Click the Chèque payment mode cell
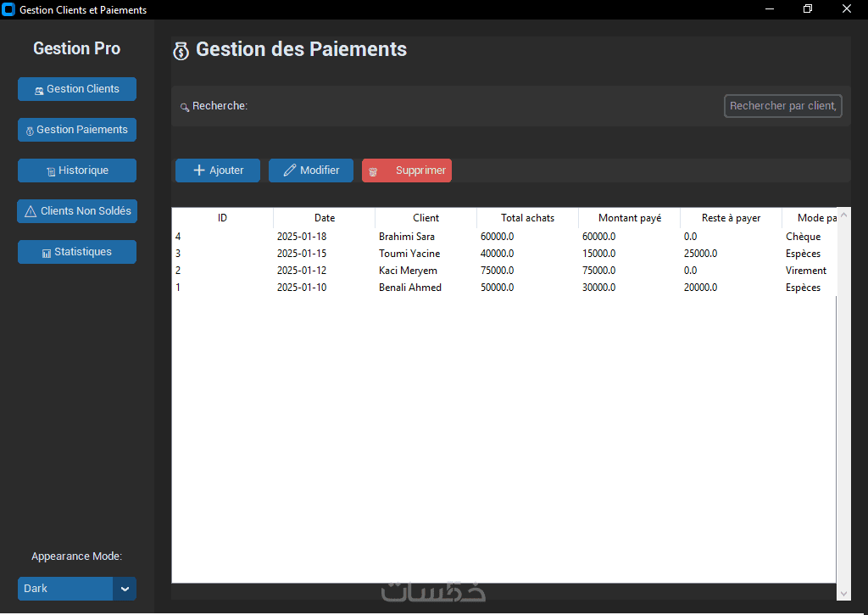The width and height of the screenshot is (868, 615). click(x=803, y=237)
